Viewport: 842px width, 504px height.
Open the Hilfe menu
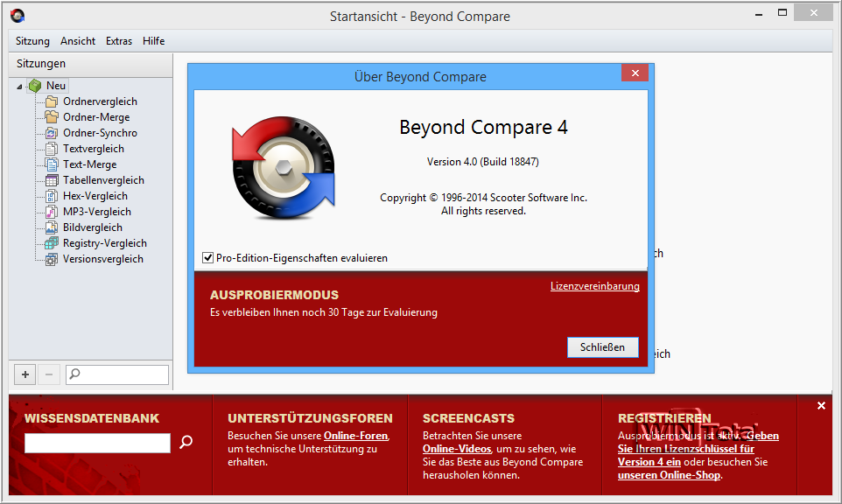[x=153, y=41]
